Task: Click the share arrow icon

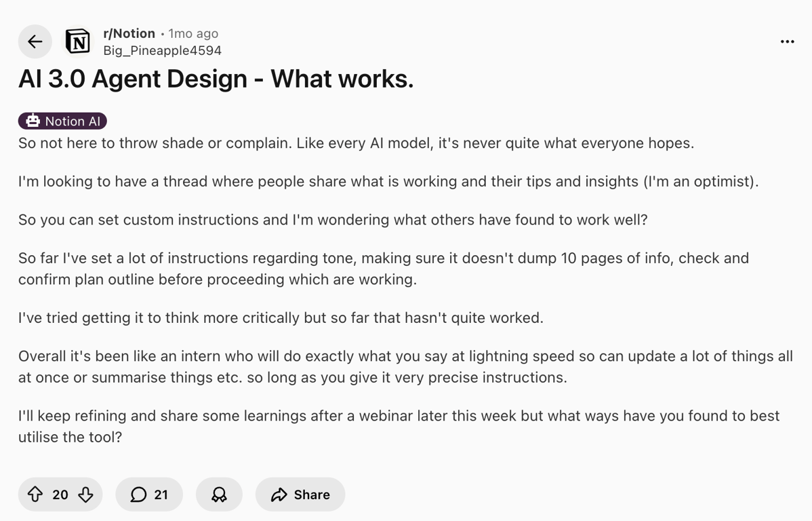Action: [278, 495]
